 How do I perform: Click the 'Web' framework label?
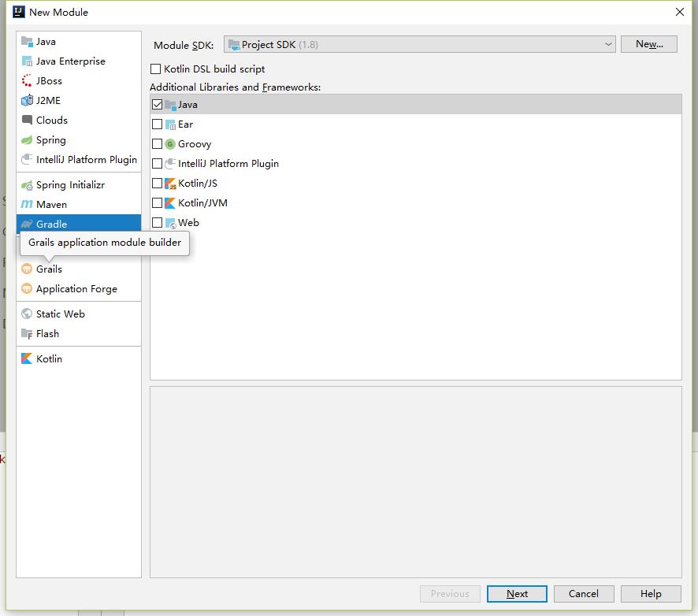coord(188,223)
